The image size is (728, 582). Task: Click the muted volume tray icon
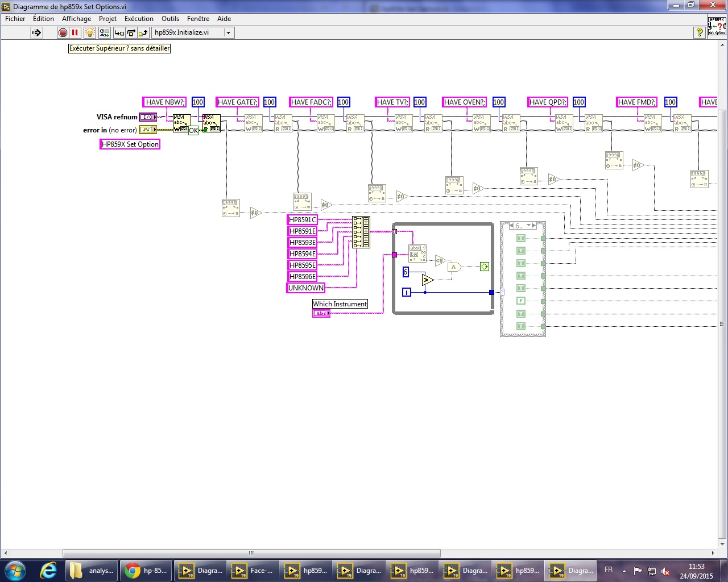point(665,571)
